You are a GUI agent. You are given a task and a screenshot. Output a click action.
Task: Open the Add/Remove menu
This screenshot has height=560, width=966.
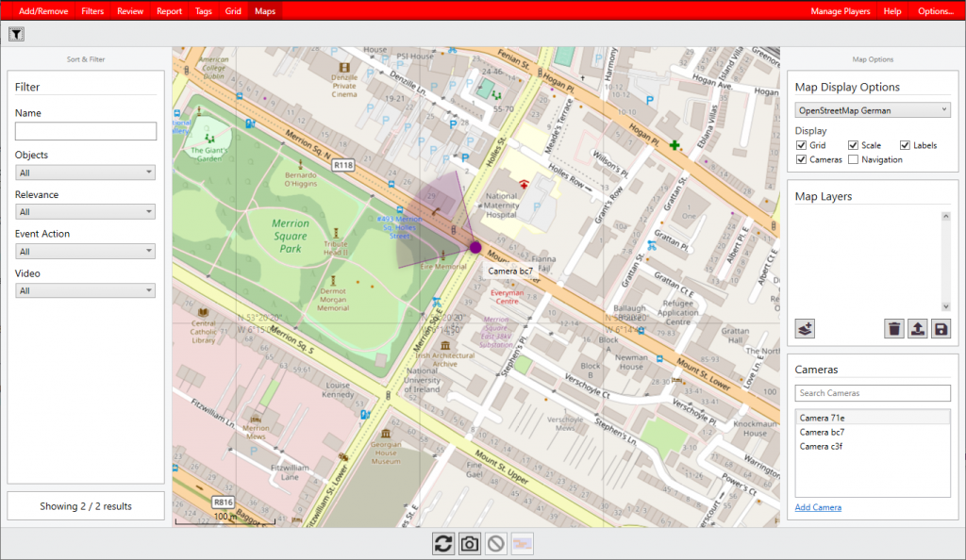[x=43, y=11]
